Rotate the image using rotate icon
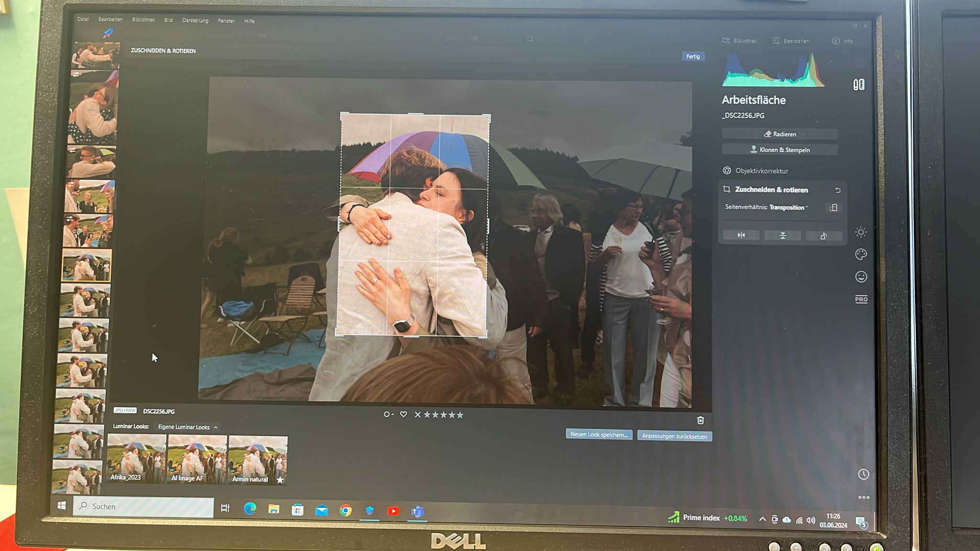 click(x=823, y=236)
